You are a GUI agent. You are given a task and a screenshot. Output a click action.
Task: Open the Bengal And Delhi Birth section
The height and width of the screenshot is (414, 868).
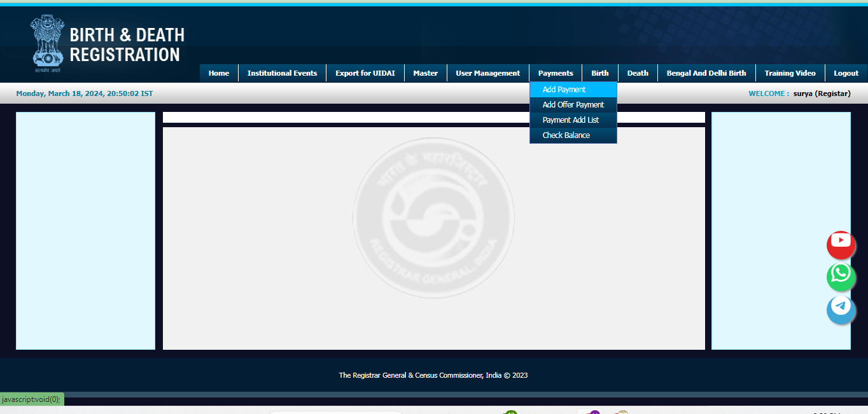tap(706, 72)
